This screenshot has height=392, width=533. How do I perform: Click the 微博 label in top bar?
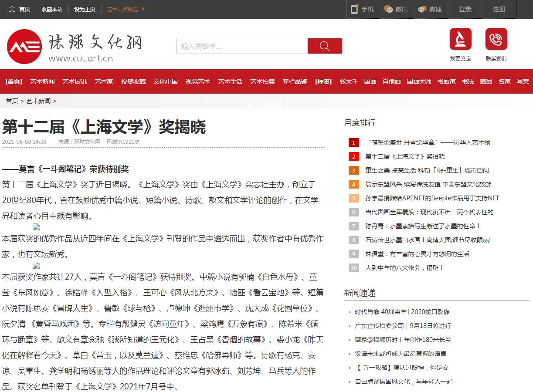(x=435, y=9)
